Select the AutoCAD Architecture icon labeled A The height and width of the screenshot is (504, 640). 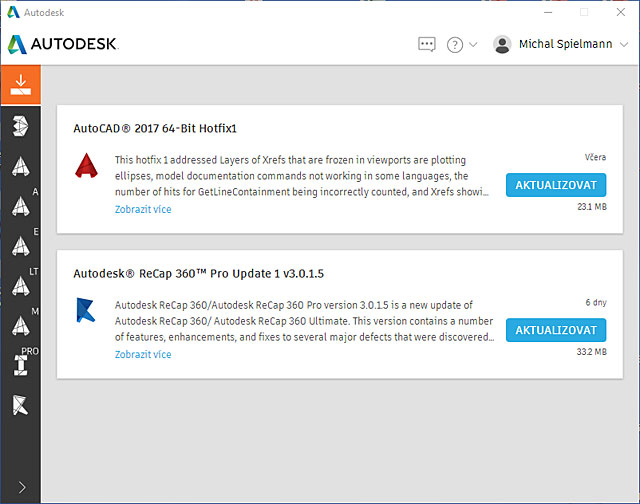[20, 206]
